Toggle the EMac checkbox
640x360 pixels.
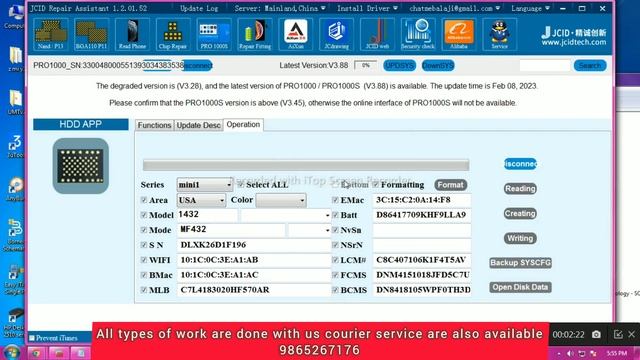pyautogui.click(x=336, y=200)
